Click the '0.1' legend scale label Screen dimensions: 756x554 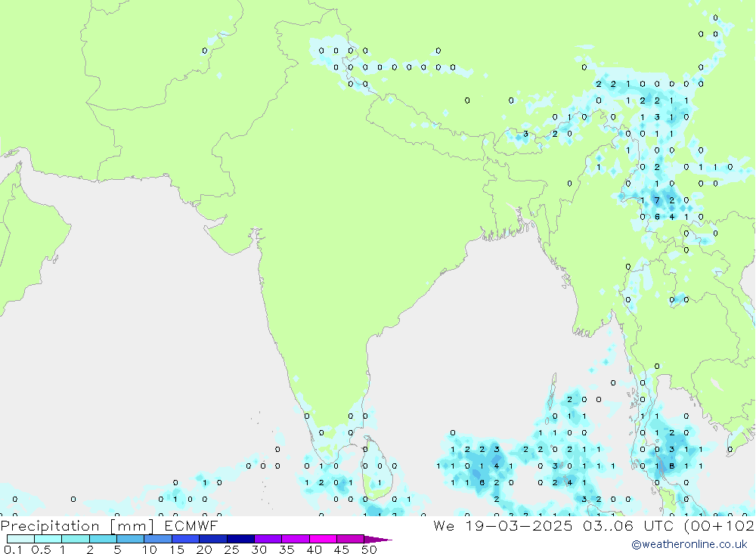click(13, 549)
